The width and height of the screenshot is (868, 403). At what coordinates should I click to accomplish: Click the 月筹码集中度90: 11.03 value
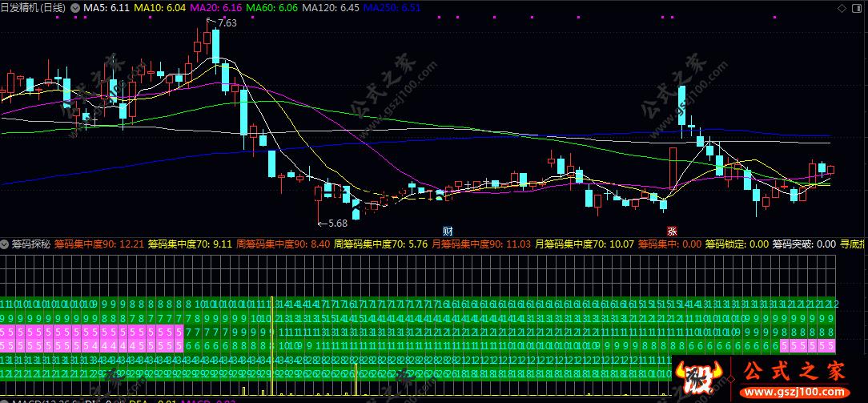(481, 244)
